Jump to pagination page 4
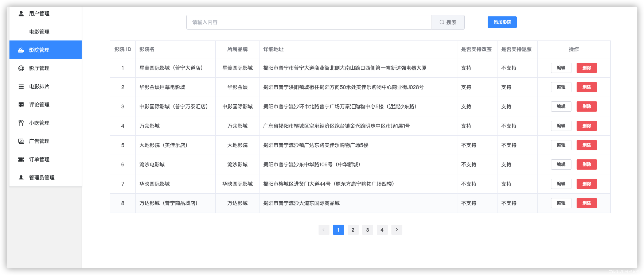 382,230
